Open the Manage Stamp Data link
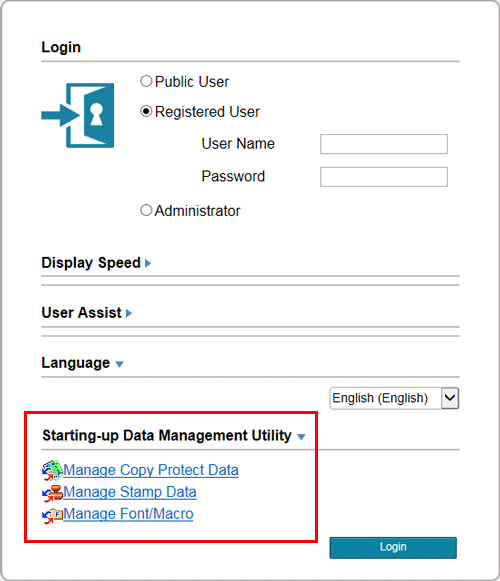Screen dimensions: 500x581 pyautogui.click(x=130, y=492)
